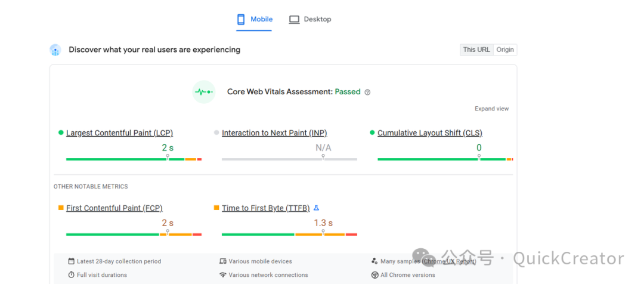Click the real users data icon
This screenshot has width=644, height=284.
[x=55, y=50]
